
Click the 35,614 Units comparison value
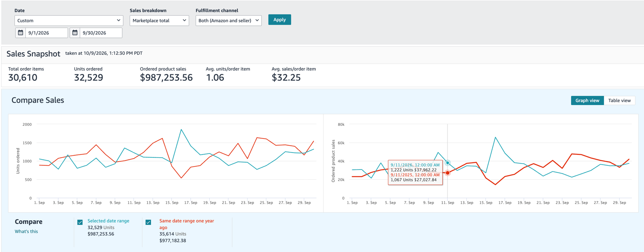pyautogui.click(x=173, y=234)
